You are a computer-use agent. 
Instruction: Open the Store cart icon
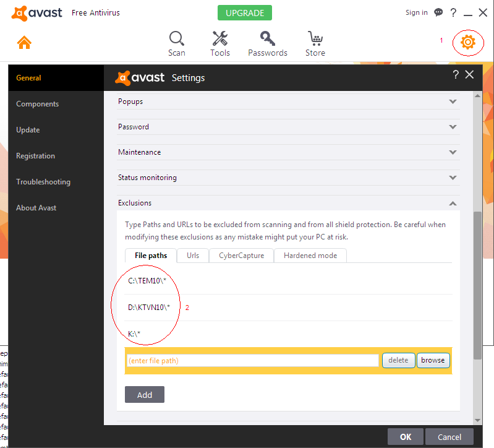tap(315, 38)
